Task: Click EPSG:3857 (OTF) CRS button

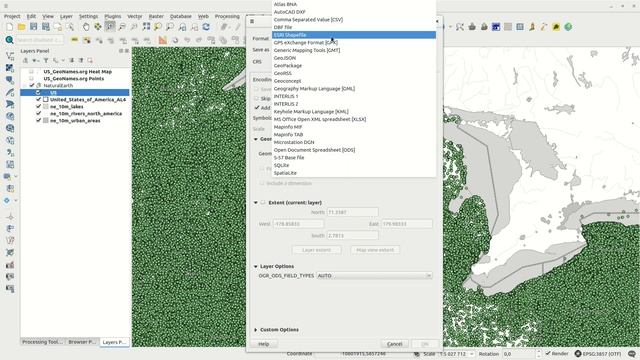Action: point(598,354)
